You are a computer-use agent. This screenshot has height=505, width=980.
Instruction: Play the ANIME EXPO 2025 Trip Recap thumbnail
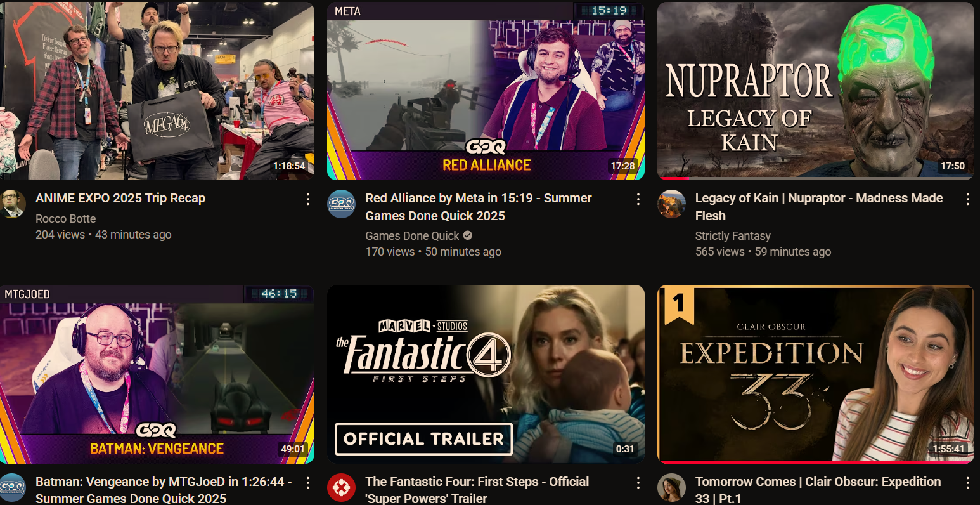click(x=157, y=91)
